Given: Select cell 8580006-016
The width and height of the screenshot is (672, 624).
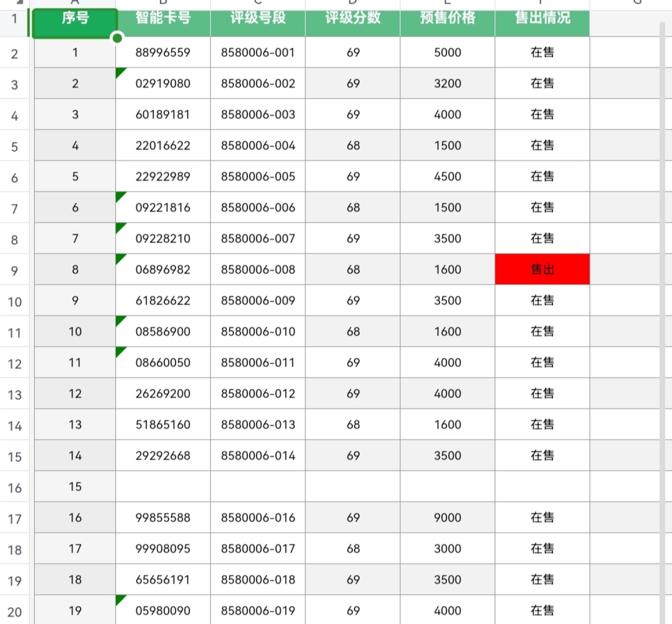Looking at the screenshot, I should coord(258,517).
